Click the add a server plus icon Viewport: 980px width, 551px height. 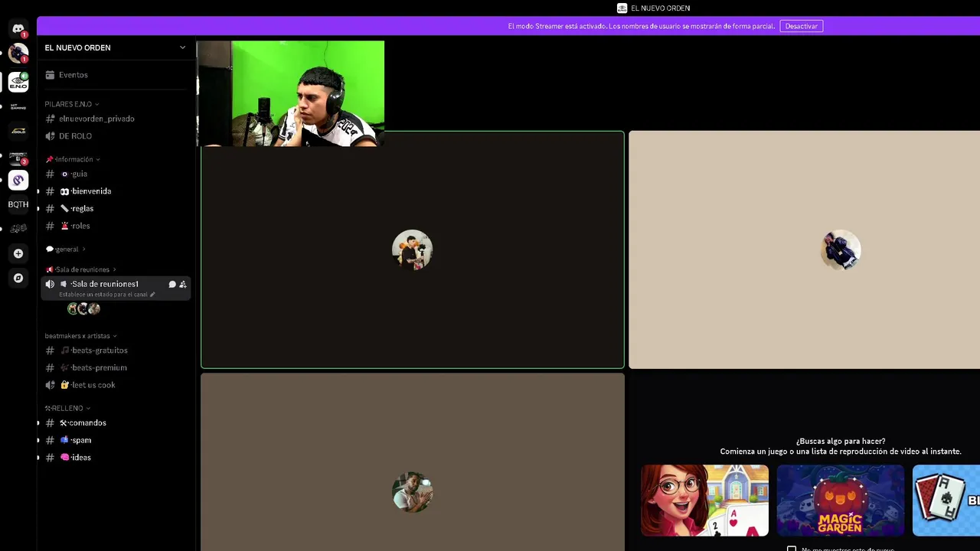pos(18,253)
